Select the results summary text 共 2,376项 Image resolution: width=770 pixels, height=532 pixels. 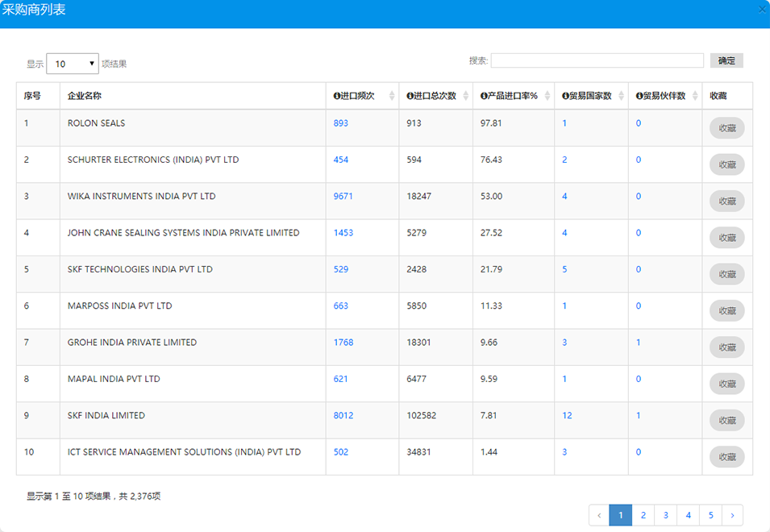139,497
